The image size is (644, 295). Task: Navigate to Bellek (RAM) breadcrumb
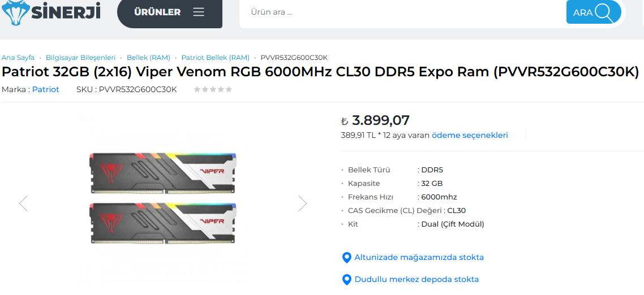pyautogui.click(x=148, y=58)
